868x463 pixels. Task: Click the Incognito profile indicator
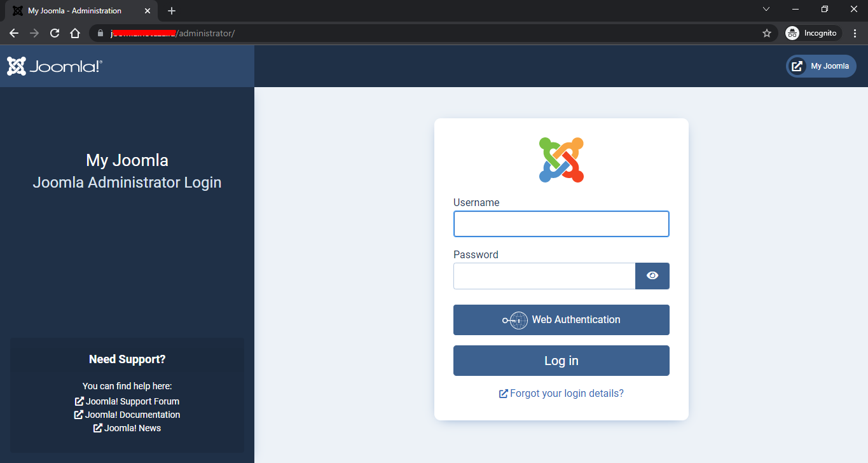[x=813, y=33]
